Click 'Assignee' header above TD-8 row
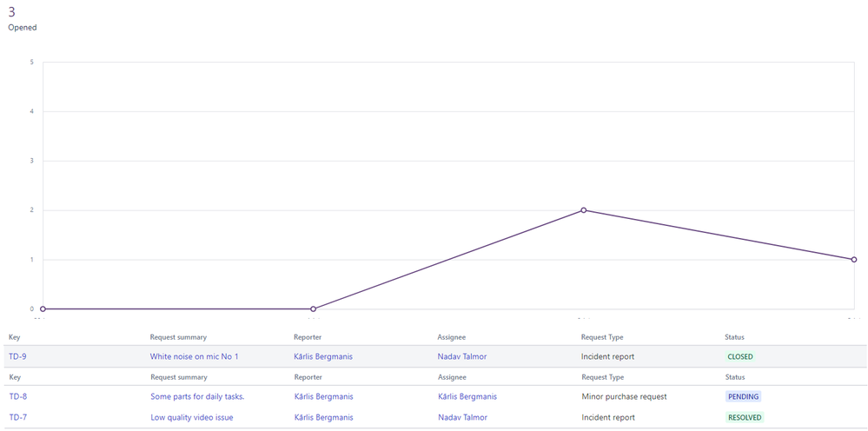This screenshot has width=868, height=431. point(453,377)
